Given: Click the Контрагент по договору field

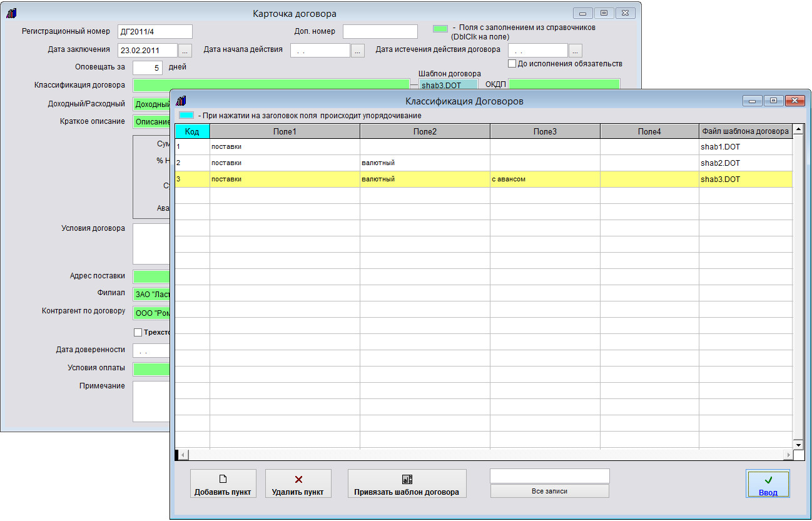Looking at the screenshot, I should click(151, 311).
